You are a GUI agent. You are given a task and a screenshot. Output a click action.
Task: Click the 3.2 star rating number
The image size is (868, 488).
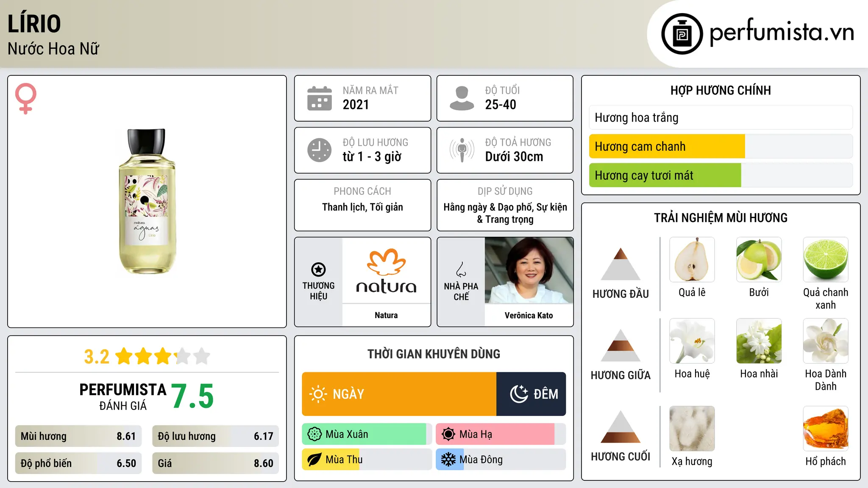pyautogui.click(x=97, y=357)
